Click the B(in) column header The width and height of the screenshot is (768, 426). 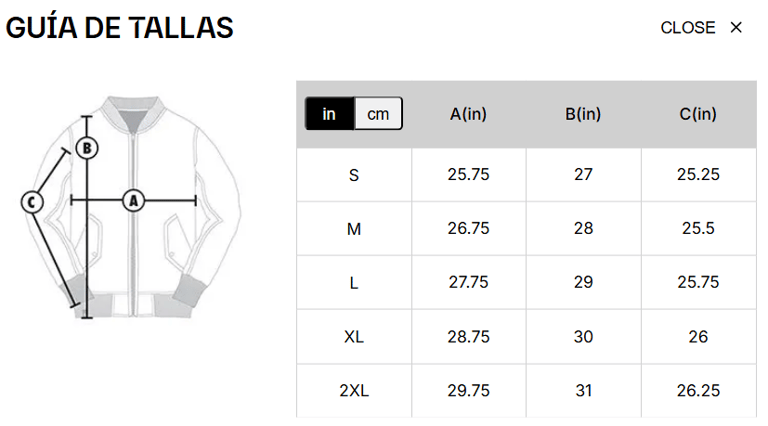pos(583,114)
